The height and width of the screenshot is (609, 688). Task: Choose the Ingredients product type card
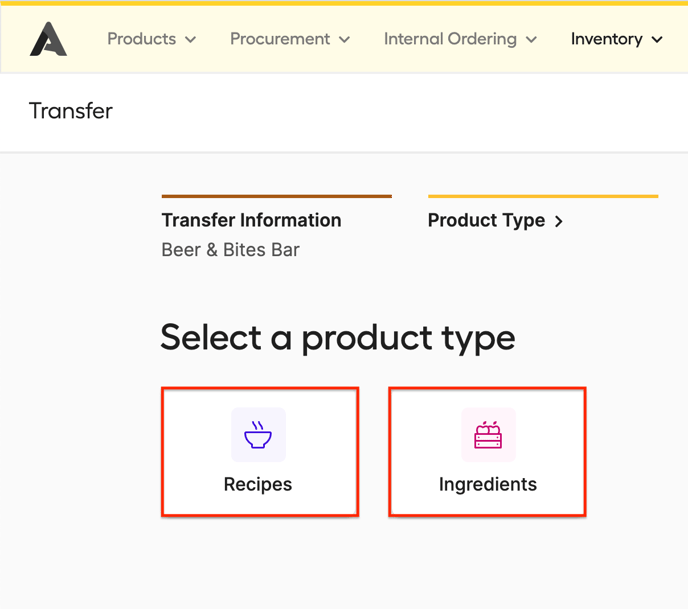(x=487, y=452)
